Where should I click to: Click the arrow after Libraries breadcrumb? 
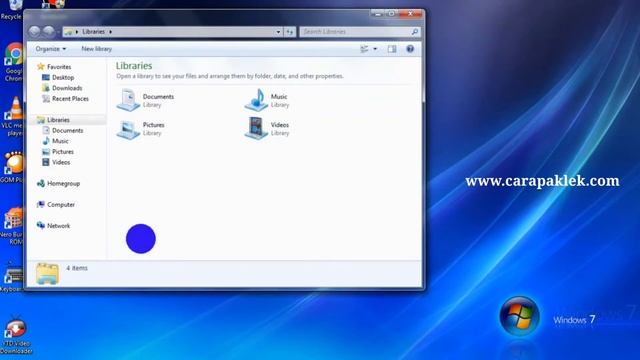coord(111,32)
